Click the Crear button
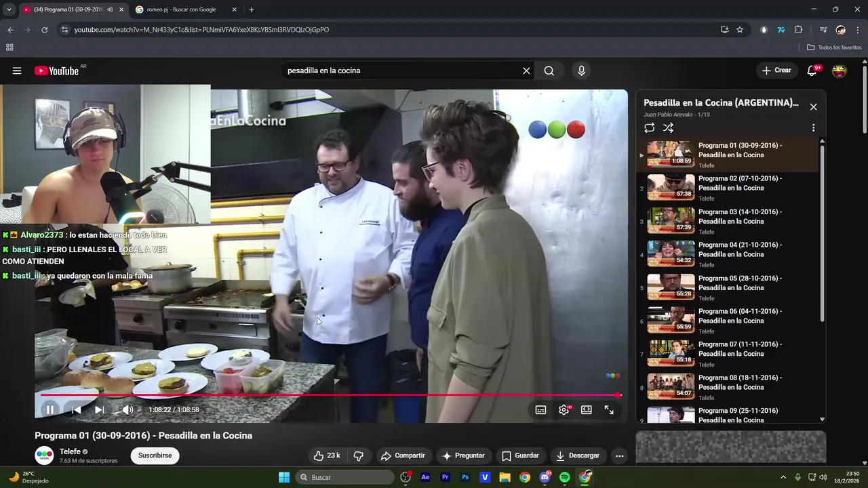The image size is (868, 488). tap(776, 70)
